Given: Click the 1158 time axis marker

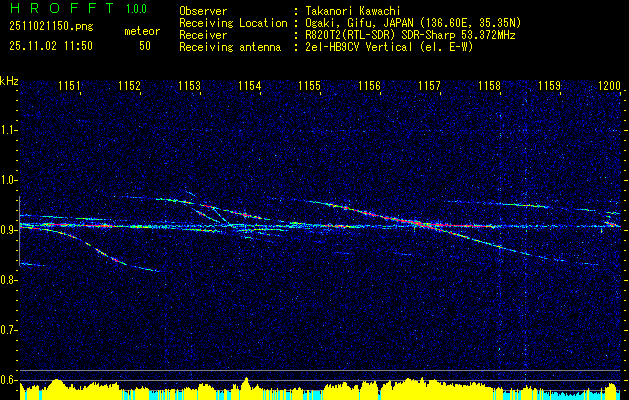Looking at the screenshot, I should pyautogui.click(x=489, y=85).
